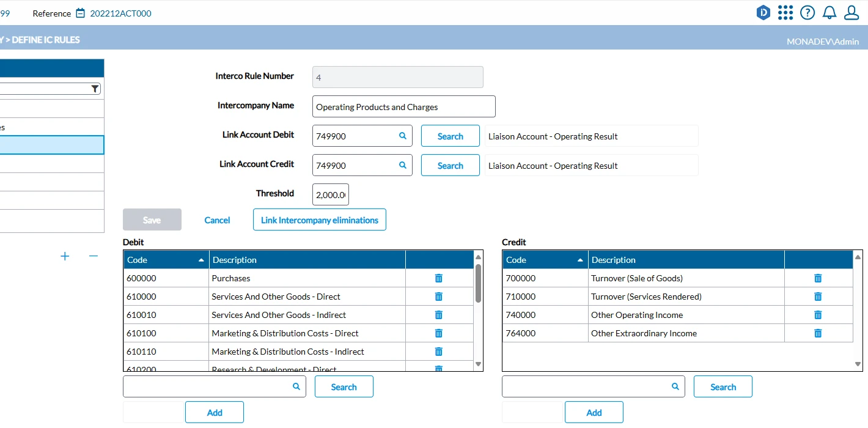Click Search button under Credit table
Screen dimensions: 868x428
point(723,386)
